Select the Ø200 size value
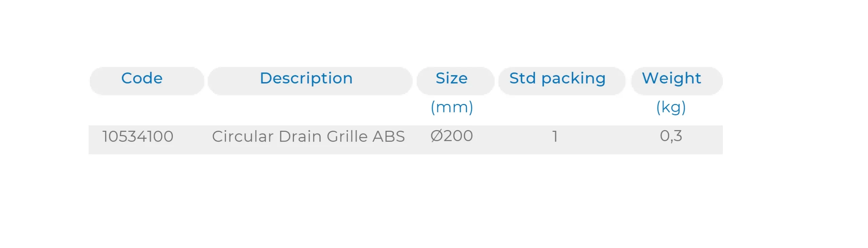Image resolution: width=868 pixels, height=248 pixels. (x=451, y=136)
